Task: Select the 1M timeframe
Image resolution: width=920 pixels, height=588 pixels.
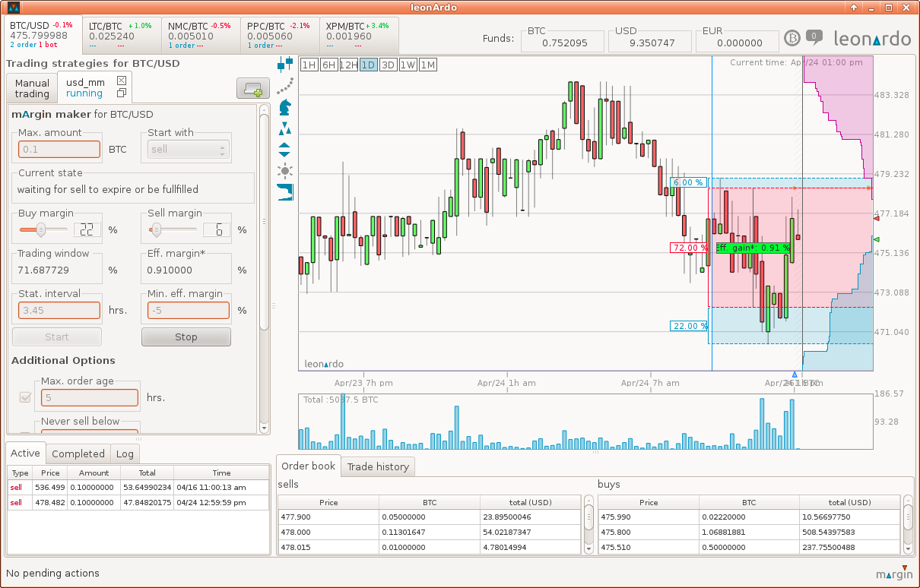Action: pos(428,65)
